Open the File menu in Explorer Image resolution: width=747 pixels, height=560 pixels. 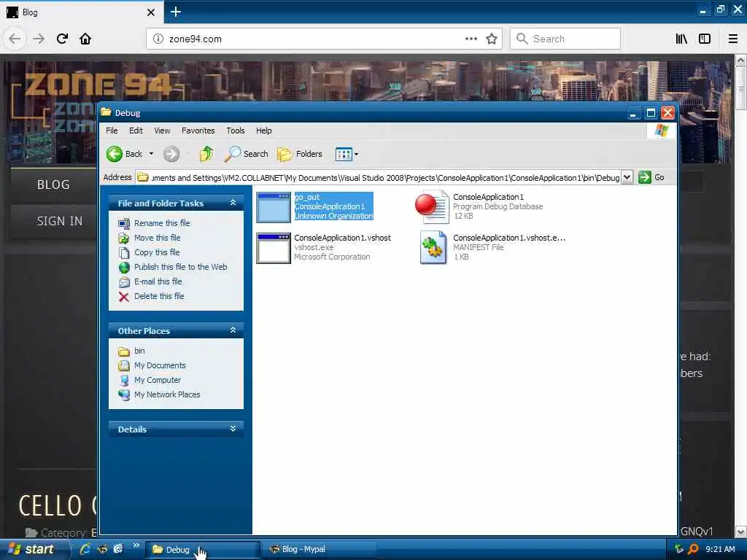pyautogui.click(x=112, y=131)
